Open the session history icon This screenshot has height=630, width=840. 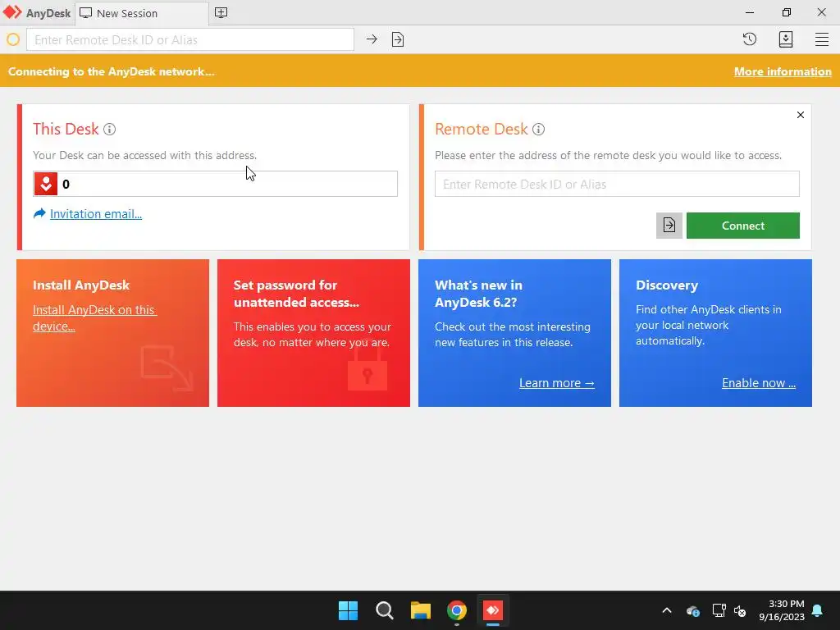pyautogui.click(x=750, y=39)
